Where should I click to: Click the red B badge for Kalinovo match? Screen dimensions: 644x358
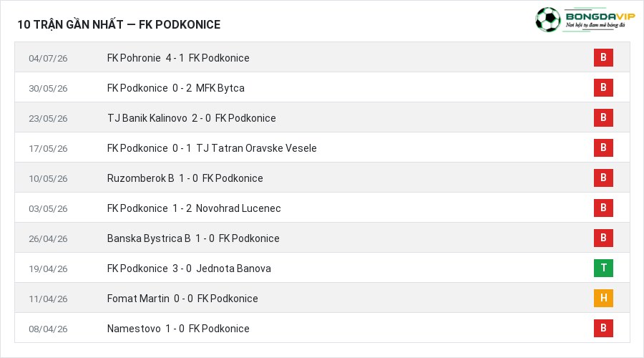603,117
